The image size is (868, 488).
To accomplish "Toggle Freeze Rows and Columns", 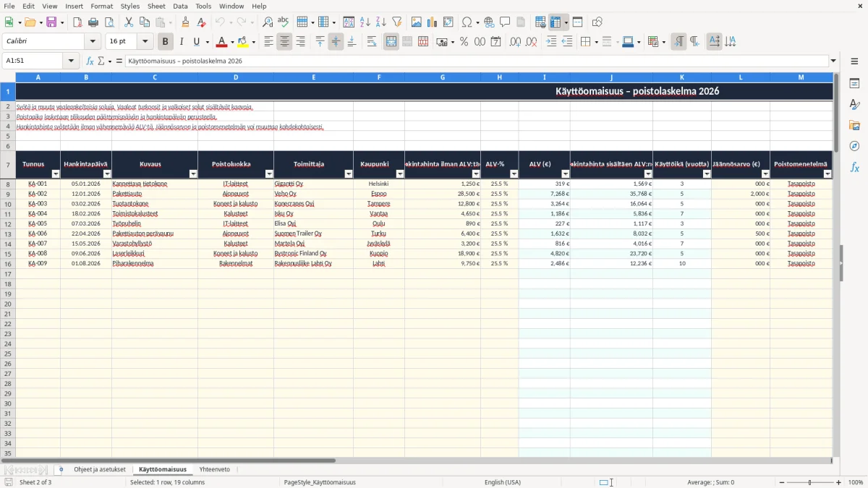I will (556, 22).
